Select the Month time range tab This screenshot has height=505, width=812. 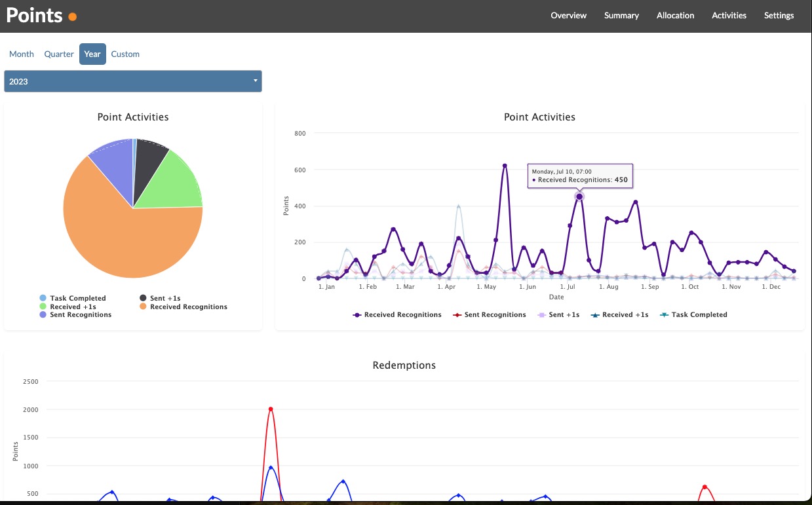pyautogui.click(x=22, y=54)
